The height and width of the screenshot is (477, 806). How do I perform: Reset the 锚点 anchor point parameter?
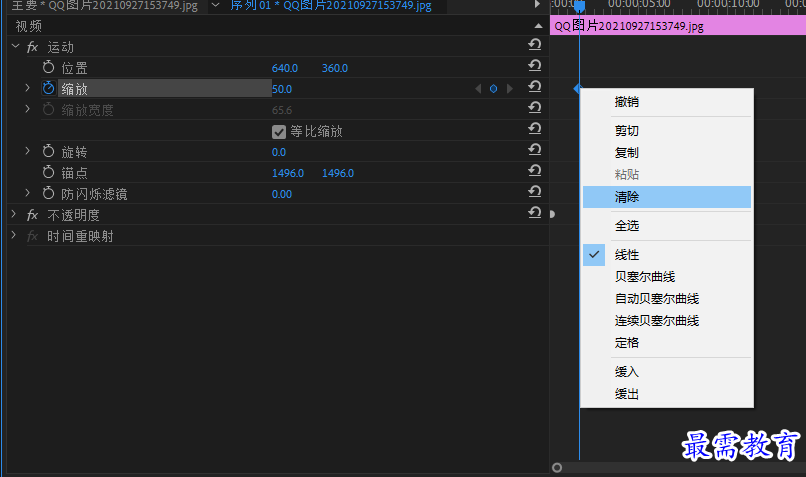pyautogui.click(x=535, y=171)
